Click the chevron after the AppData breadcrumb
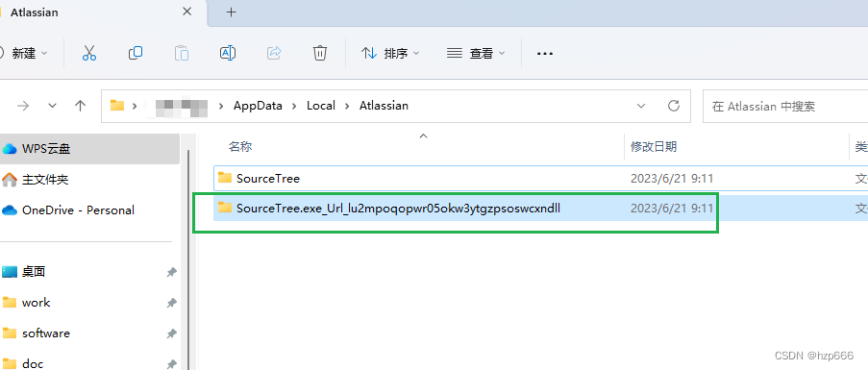This screenshot has width=868, height=370. pos(294,106)
